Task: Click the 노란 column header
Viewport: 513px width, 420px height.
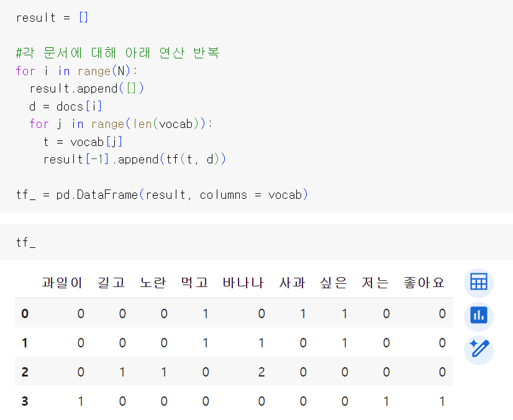Action: click(153, 283)
